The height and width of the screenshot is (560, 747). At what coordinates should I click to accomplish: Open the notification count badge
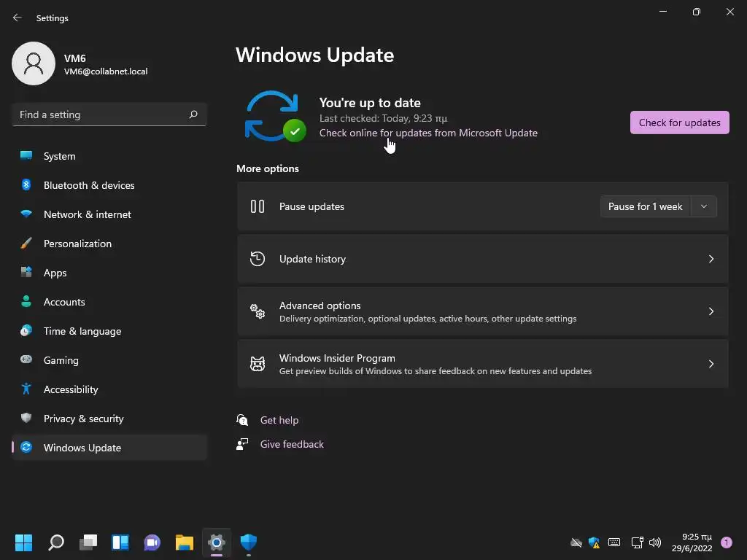[727, 542]
